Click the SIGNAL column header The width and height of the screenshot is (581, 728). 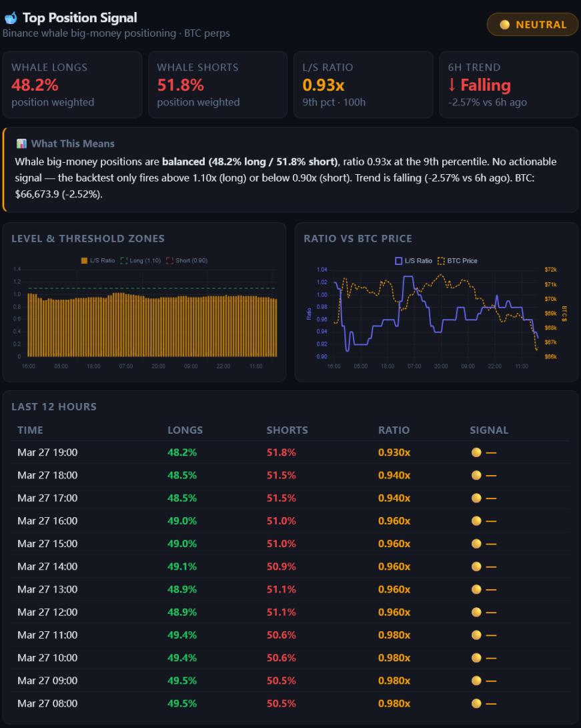click(x=489, y=430)
